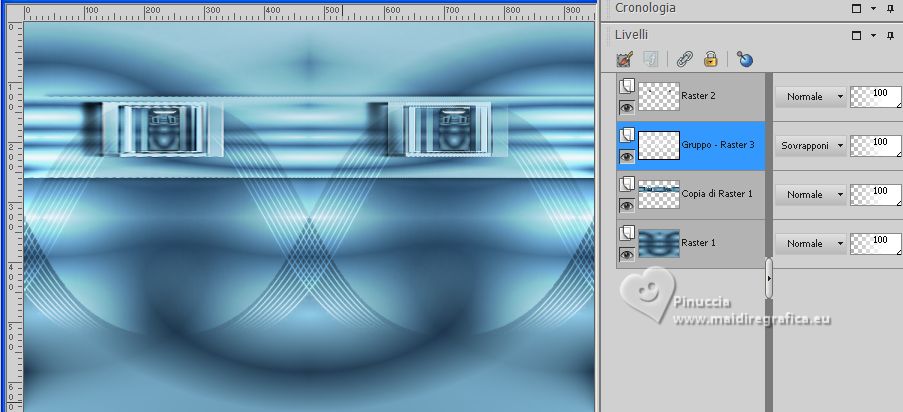Image resolution: width=903 pixels, height=412 pixels.
Task: Select the Raster 1 layer name
Action: point(698,243)
